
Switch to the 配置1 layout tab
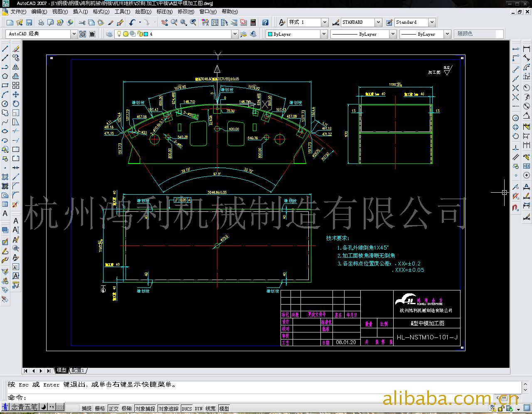pyautogui.click(x=78, y=370)
